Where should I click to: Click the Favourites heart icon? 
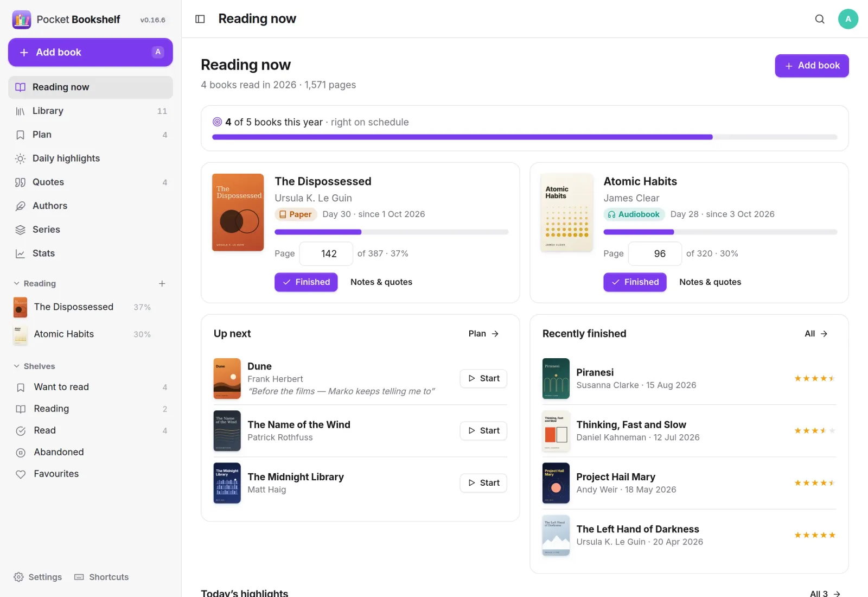[x=21, y=474]
